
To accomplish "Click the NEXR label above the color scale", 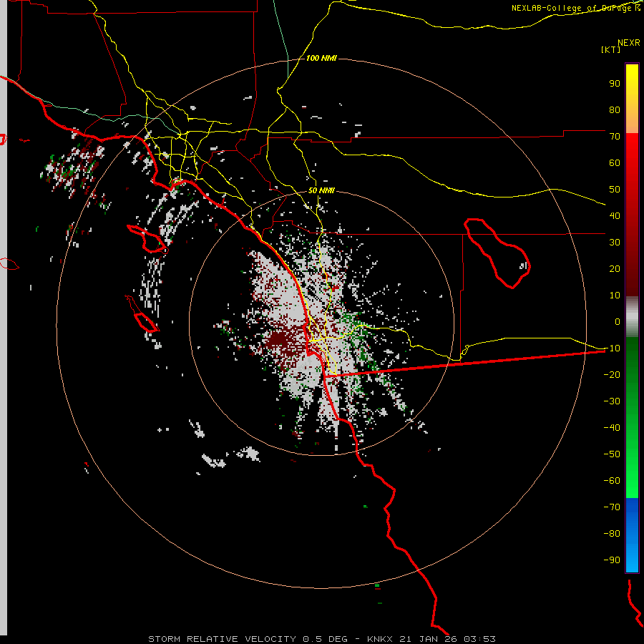I will [x=629, y=43].
